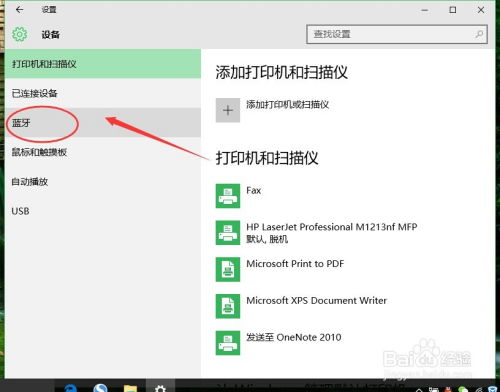
Task: Close the Settings window
Action: point(481,10)
